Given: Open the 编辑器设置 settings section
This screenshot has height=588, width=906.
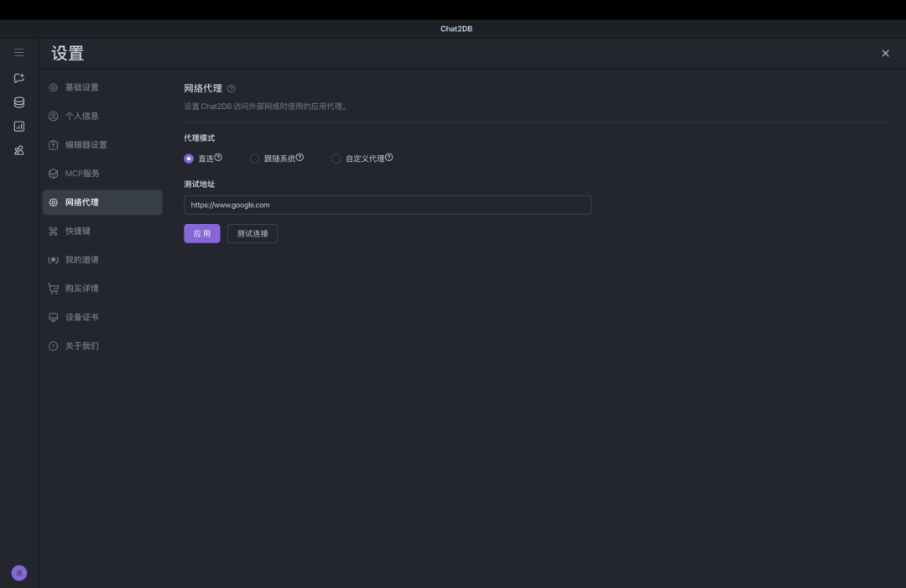Looking at the screenshot, I should coord(102,145).
